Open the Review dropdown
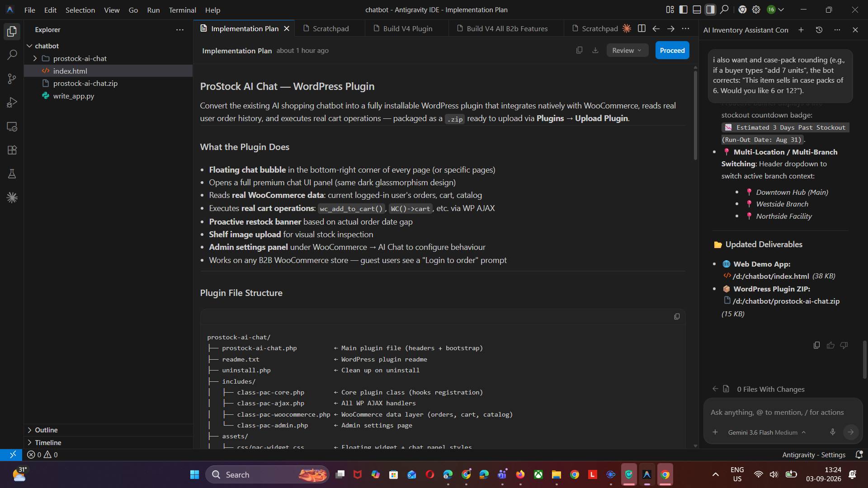This screenshot has width=868, height=488. tap(627, 50)
